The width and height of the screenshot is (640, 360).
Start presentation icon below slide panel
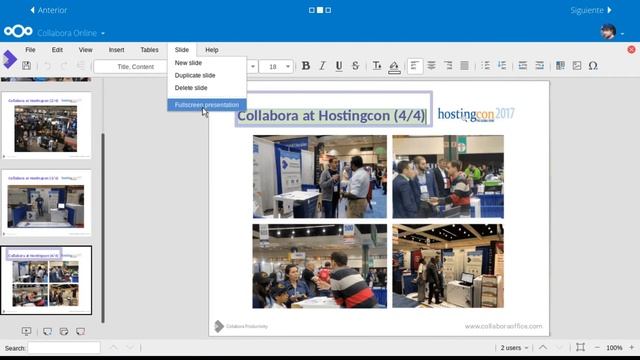[27, 331]
